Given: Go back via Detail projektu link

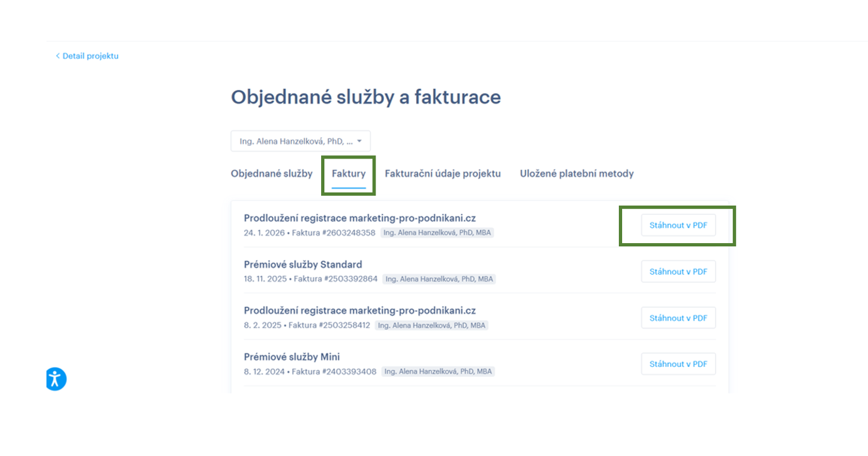Looking at the screenshot, I should (87, 56).
